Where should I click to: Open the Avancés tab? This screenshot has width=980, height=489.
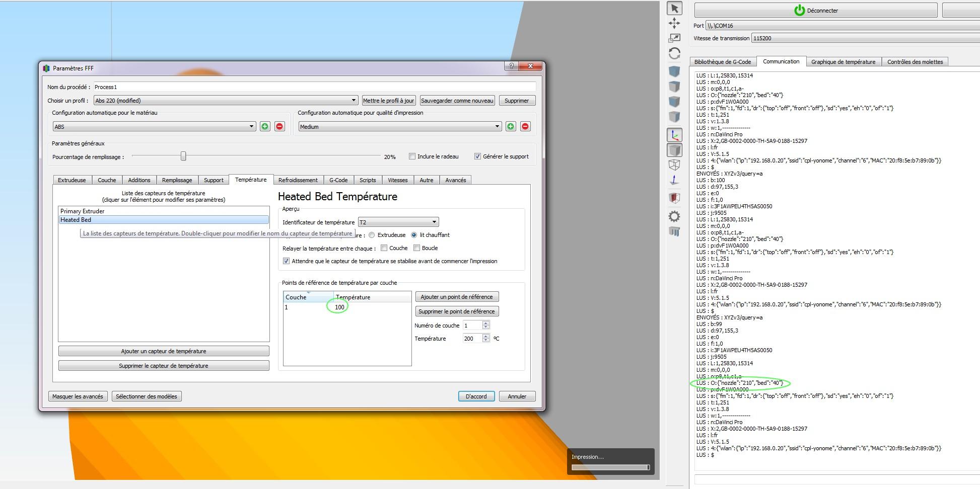[456, 180]
